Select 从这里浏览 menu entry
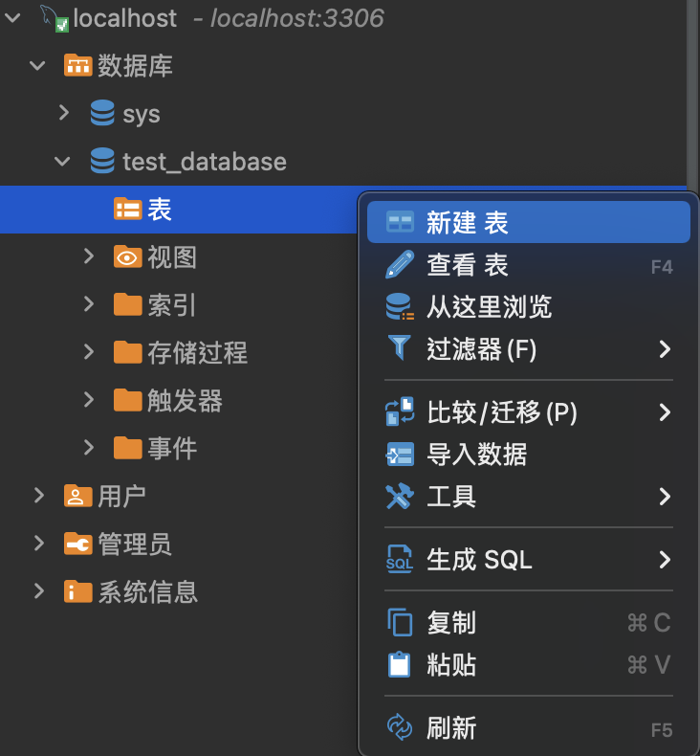Image resolution: width=700 pixels, height=756 pixels. click(x=529, y=306)
